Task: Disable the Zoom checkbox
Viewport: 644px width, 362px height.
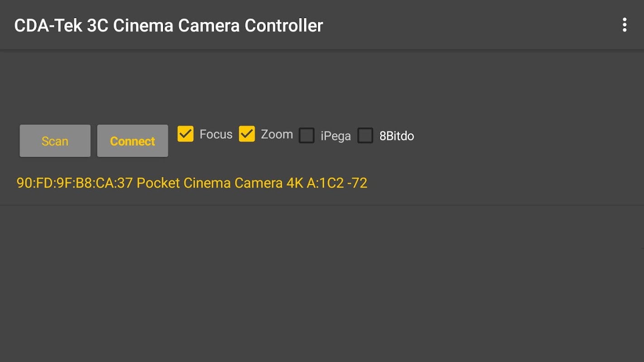Action: coord(247,134)
